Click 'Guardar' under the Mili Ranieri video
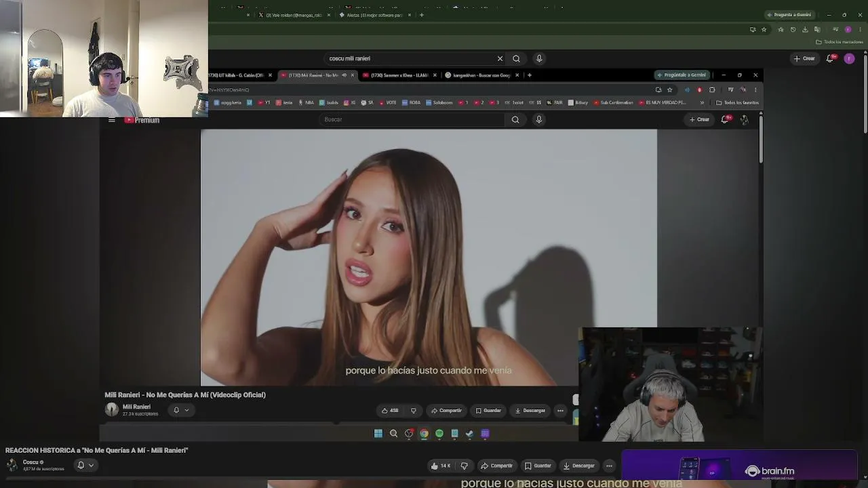Image resolution: width=868 pixels, height=488 pixels. click(488, 410)
